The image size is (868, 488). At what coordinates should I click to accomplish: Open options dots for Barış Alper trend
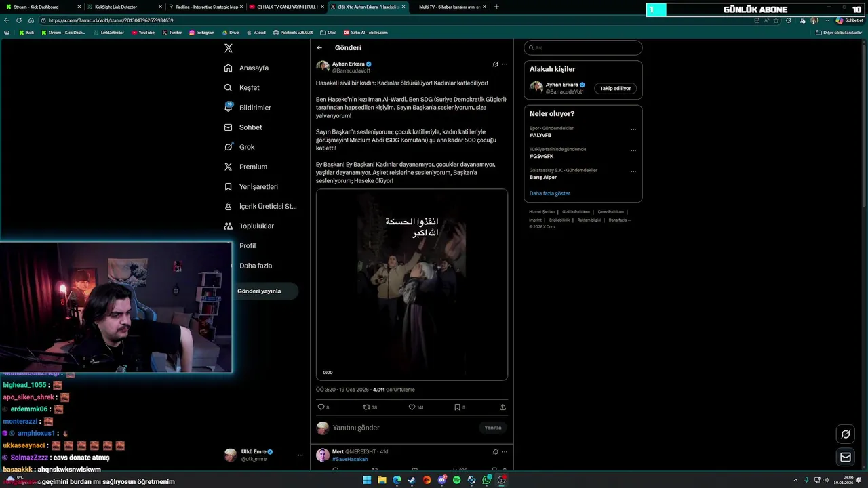(633, 171)
